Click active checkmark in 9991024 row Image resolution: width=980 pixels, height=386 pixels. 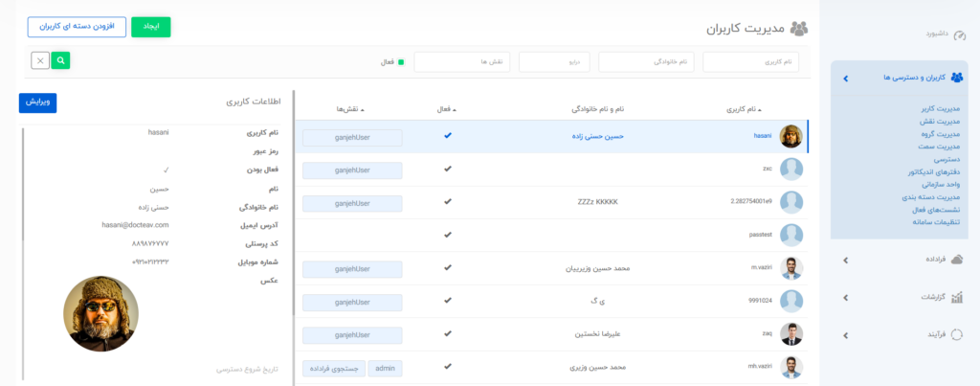(x=447, y=301)
